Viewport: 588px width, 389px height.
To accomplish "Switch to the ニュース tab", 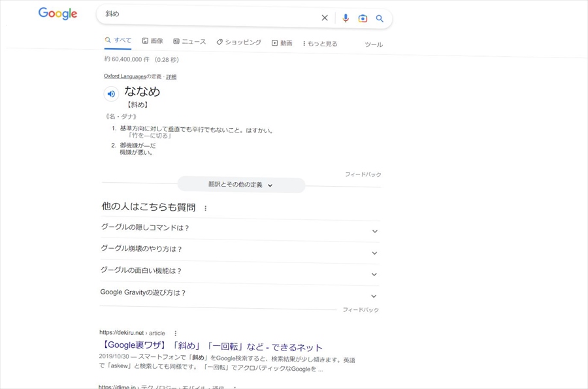I will pyautogui.click(x=189, y=42).
